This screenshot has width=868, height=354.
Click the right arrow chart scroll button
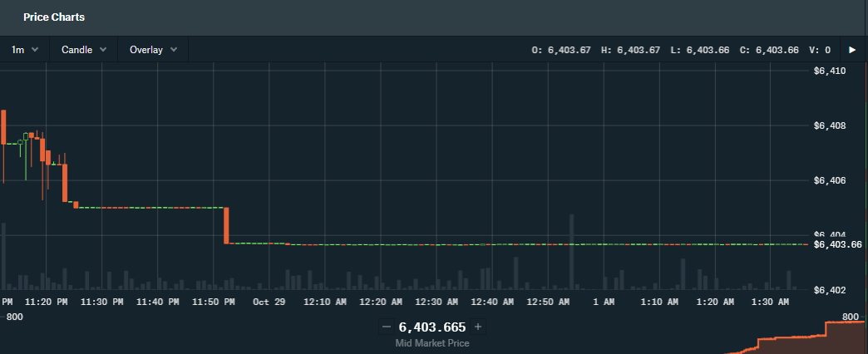[x=852, y=50]
